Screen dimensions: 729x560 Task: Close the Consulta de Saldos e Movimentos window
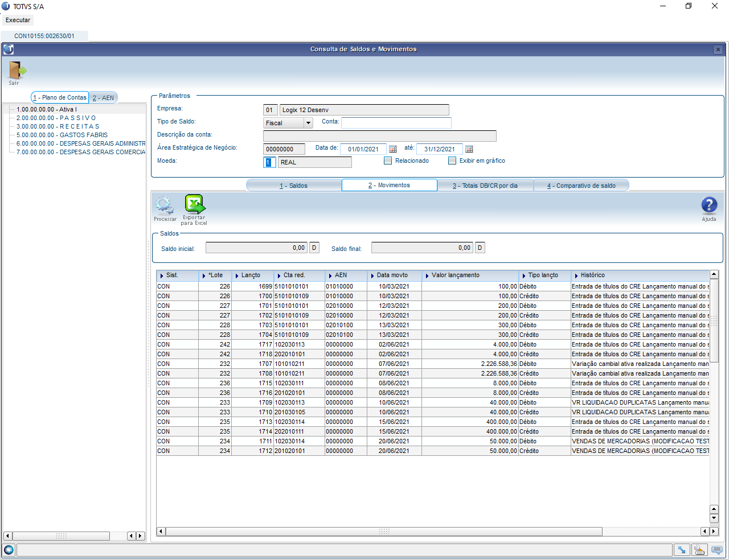click(x=718, y=50)
